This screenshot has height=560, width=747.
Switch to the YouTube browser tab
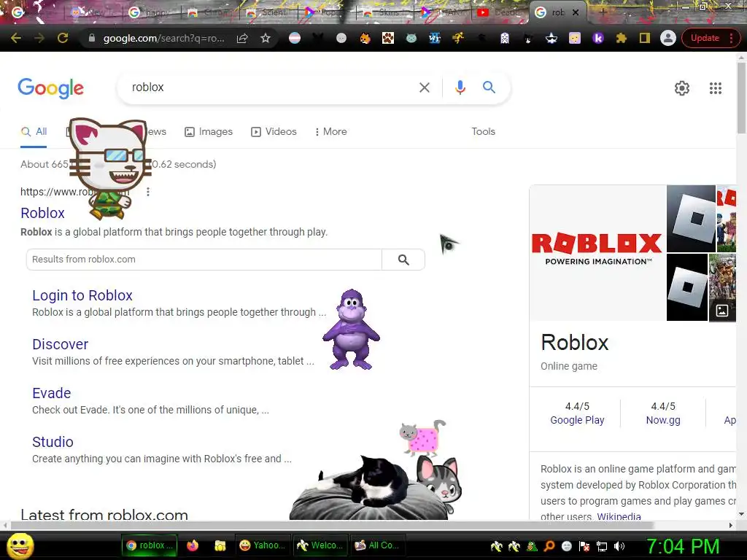[499, 12]
